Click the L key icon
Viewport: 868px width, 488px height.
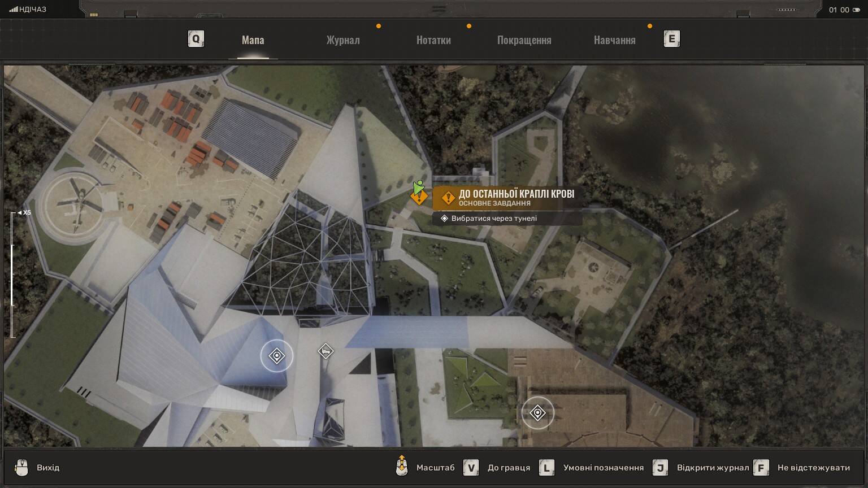click(546, 468)
